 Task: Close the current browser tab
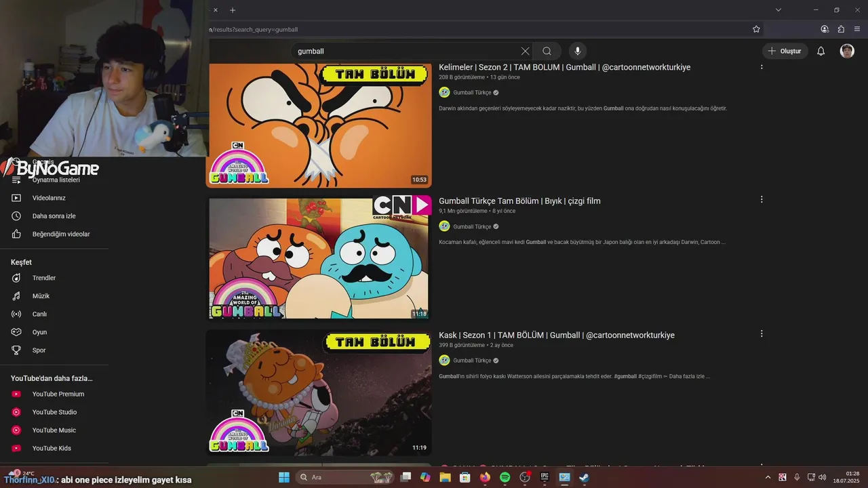[x=216, y=10]
